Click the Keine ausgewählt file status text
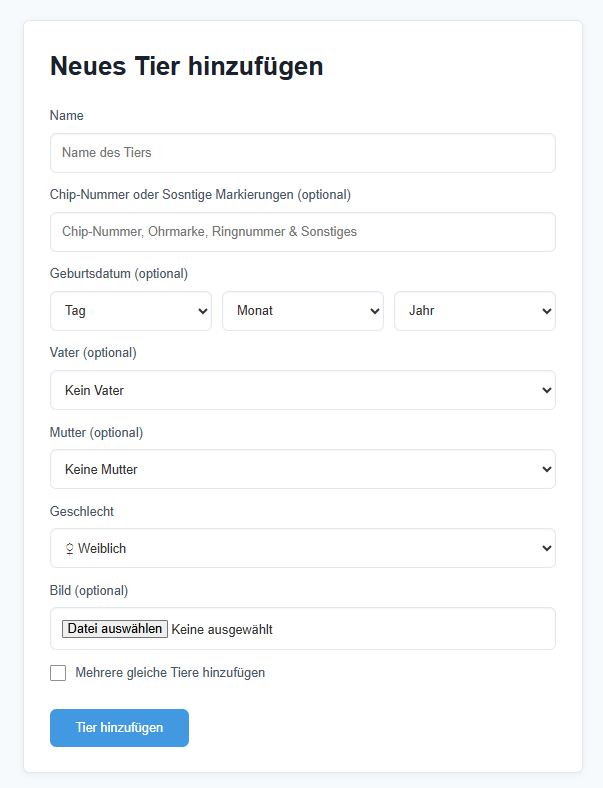The height and width of the screenshot is (788, 603). click(x=222, y=630)
